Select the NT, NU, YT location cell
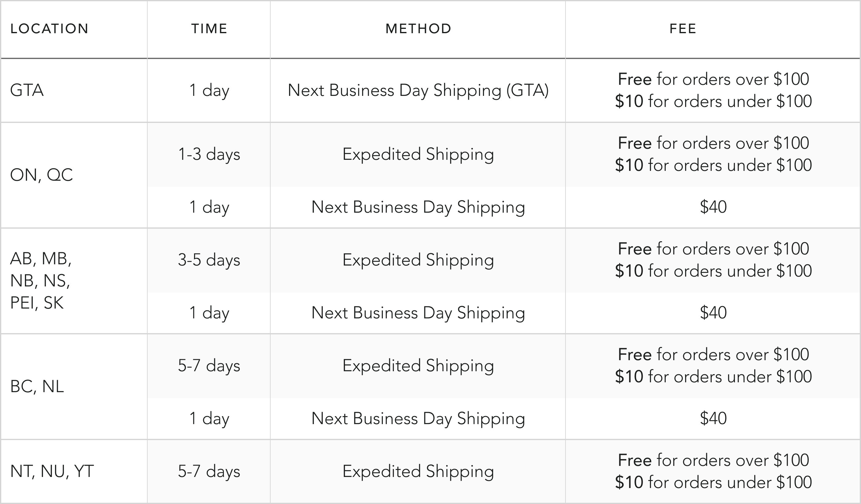 point(52,471)
